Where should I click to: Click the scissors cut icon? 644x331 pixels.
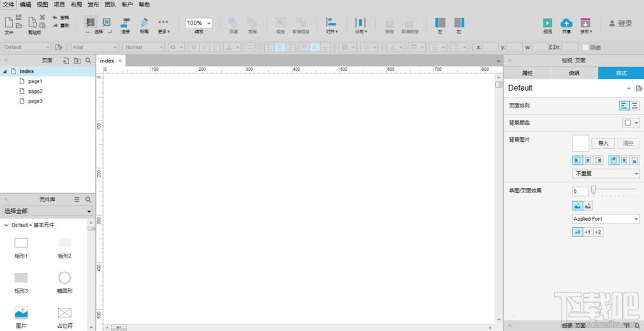tap(43, 17)
